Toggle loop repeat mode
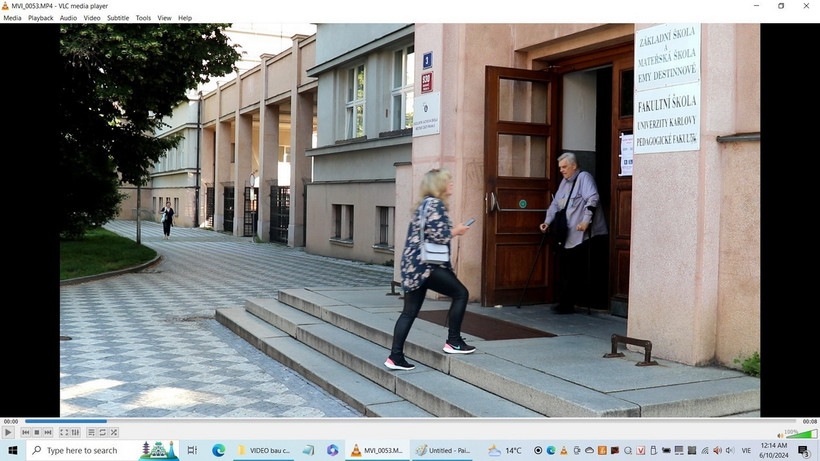The width and height of the screenshot is (820, 461). (x=102, y=432)
